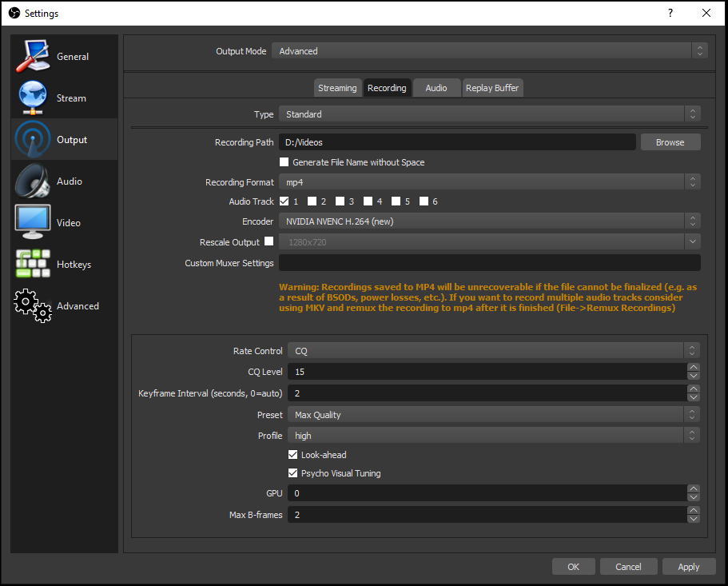Open the Hotkeys settings section
Viewport: 728px width, 586px height.
64,264
